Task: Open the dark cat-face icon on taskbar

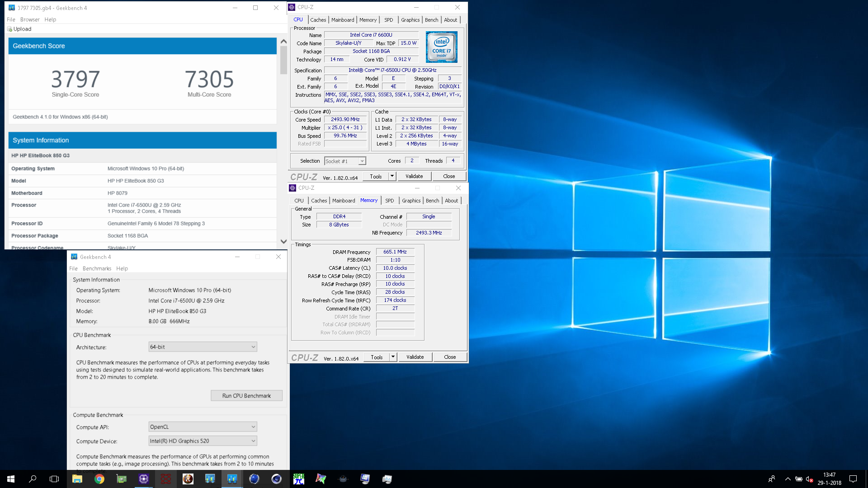Action: tap(343, 479)
